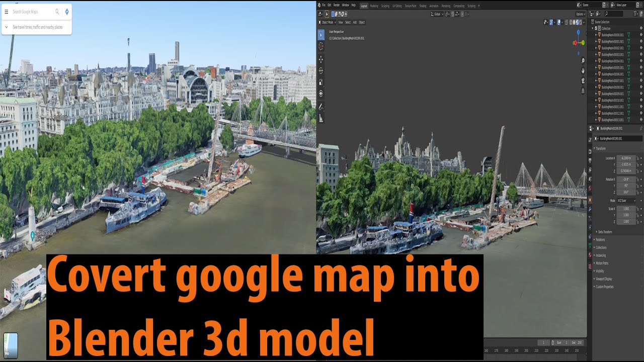Click the outliner filter funnel icon
Image resolution: width=644 pixels, height=362 pixels.
coord(634,14)
